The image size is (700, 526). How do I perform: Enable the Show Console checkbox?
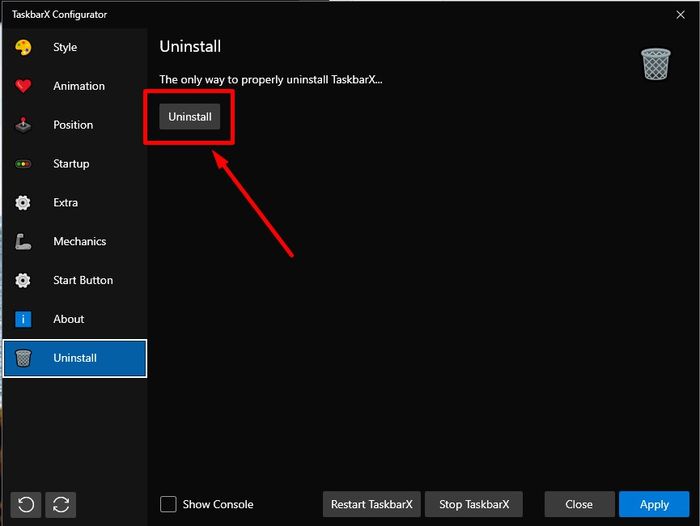click(x=168, y=504)
